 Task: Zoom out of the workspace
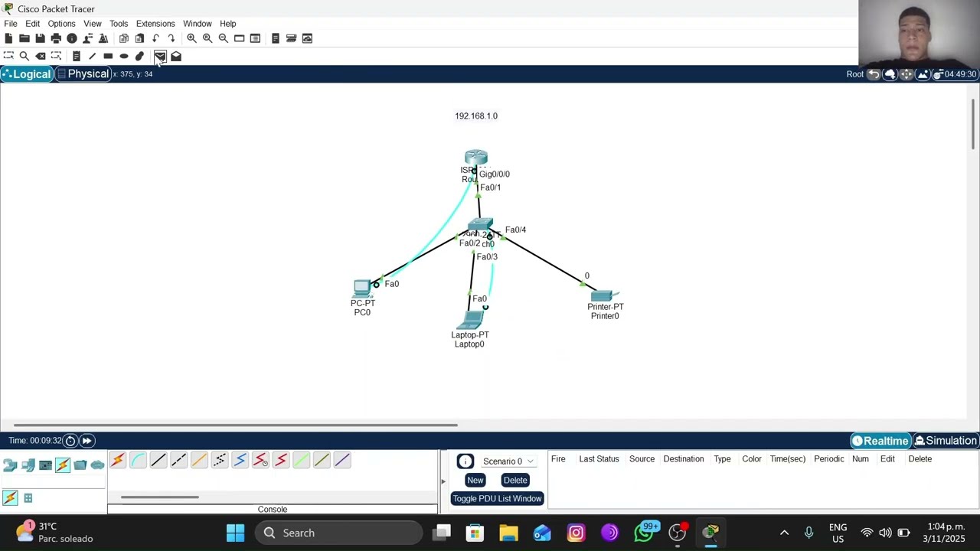(x=223, y=38)
